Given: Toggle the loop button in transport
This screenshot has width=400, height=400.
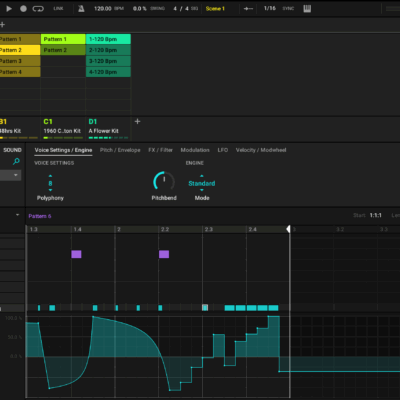Looking at the screenshot, I should tap(38, 9).
